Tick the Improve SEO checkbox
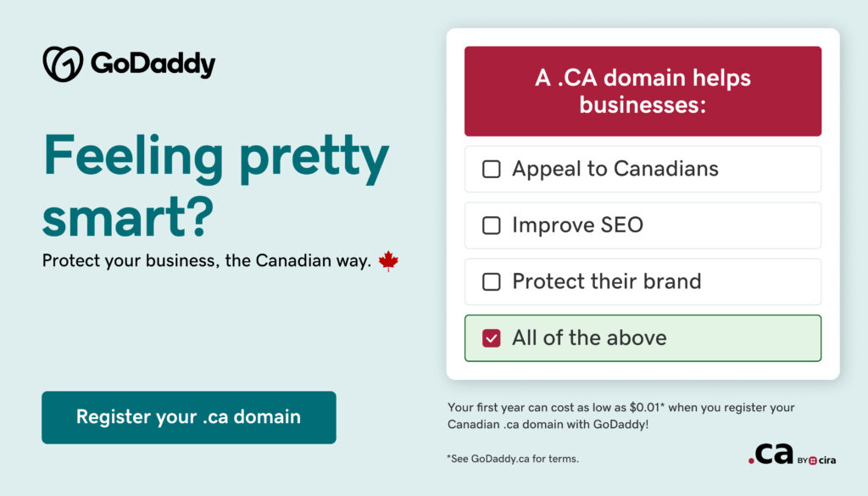Screen dimensions: 868x496 click(x=492, y=226)
